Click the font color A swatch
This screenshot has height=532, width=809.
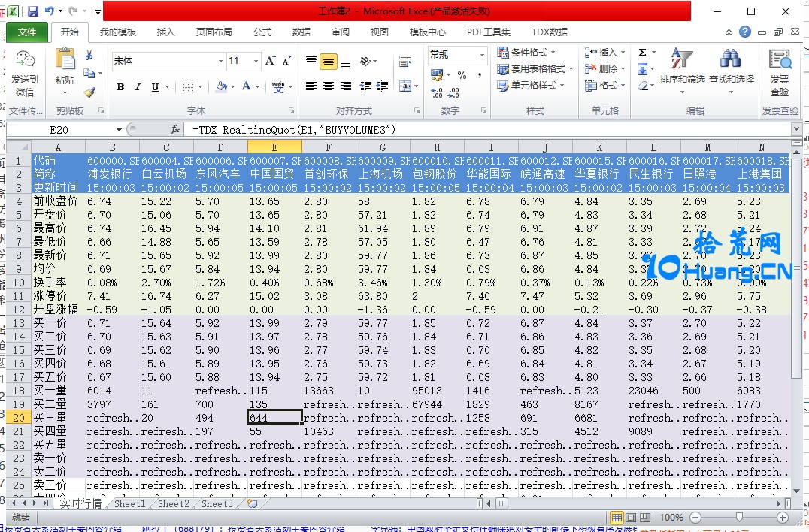[247, 86]
